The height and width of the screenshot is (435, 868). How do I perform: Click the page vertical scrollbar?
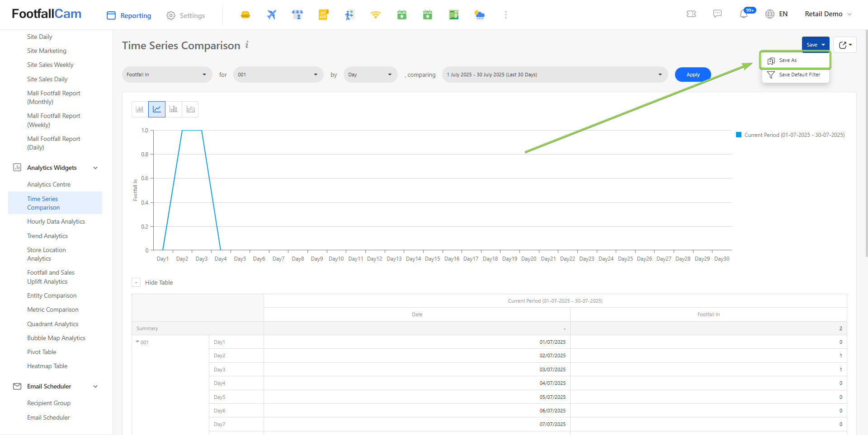click(x=866, y=145)
